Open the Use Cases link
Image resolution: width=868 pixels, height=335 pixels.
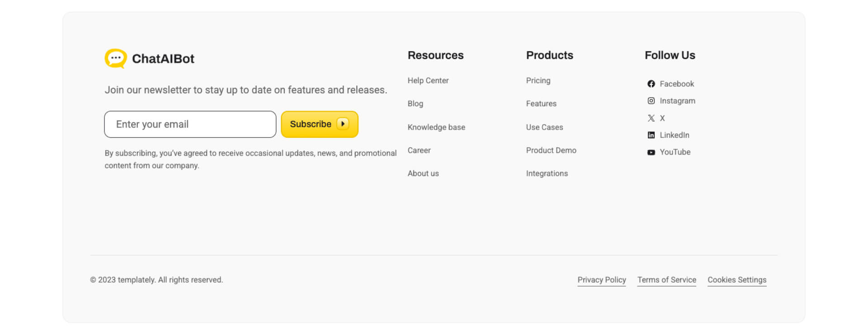click(544, 127)
